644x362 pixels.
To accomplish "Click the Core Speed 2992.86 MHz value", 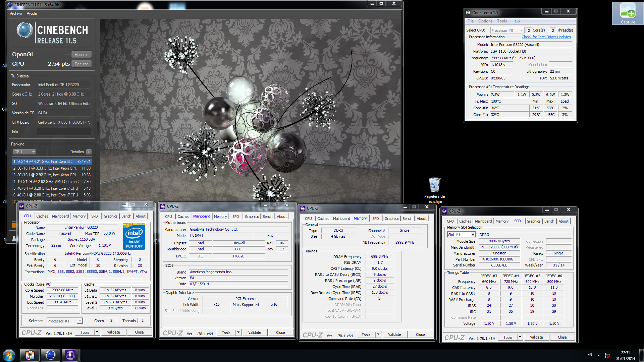I will [62, 290].
